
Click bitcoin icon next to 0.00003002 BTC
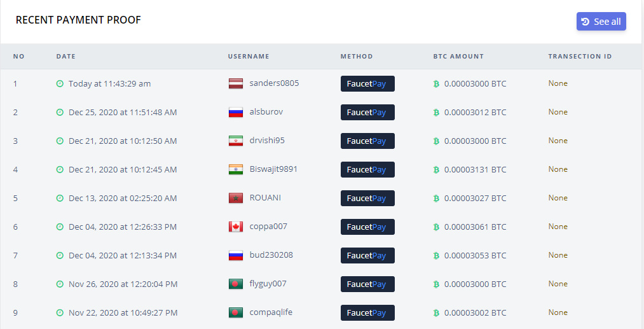point(436,312)
